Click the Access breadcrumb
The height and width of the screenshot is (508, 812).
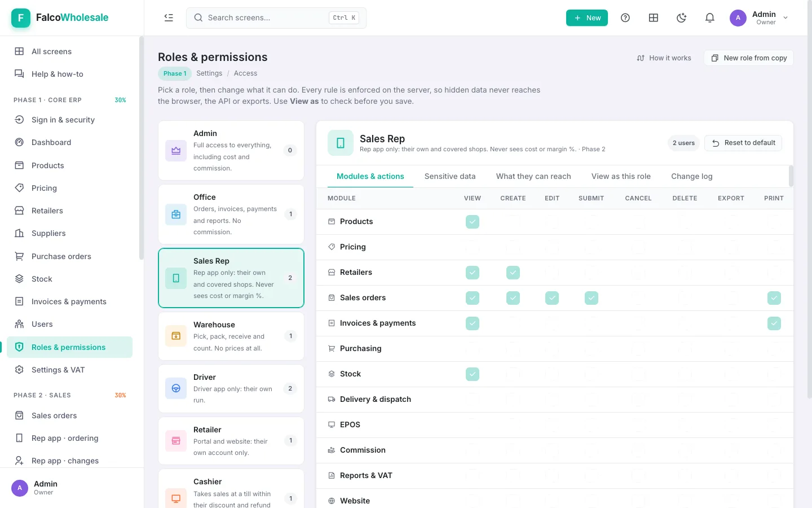pos(245,73)
